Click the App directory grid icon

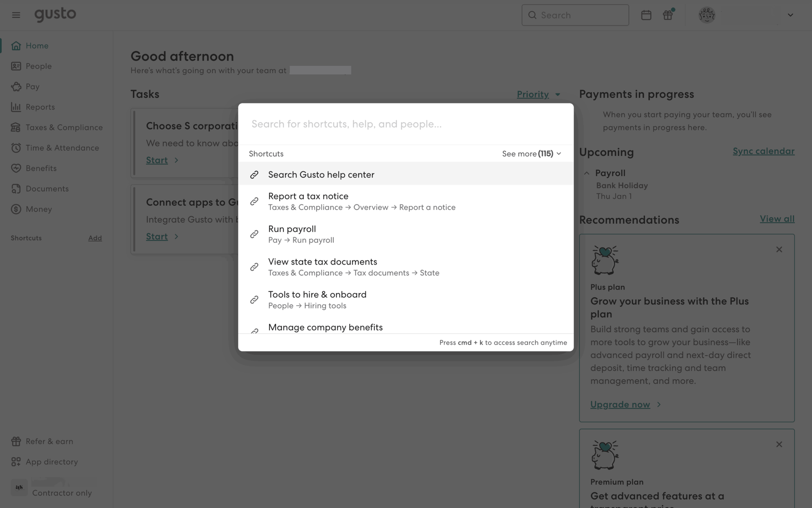[16, 462]
